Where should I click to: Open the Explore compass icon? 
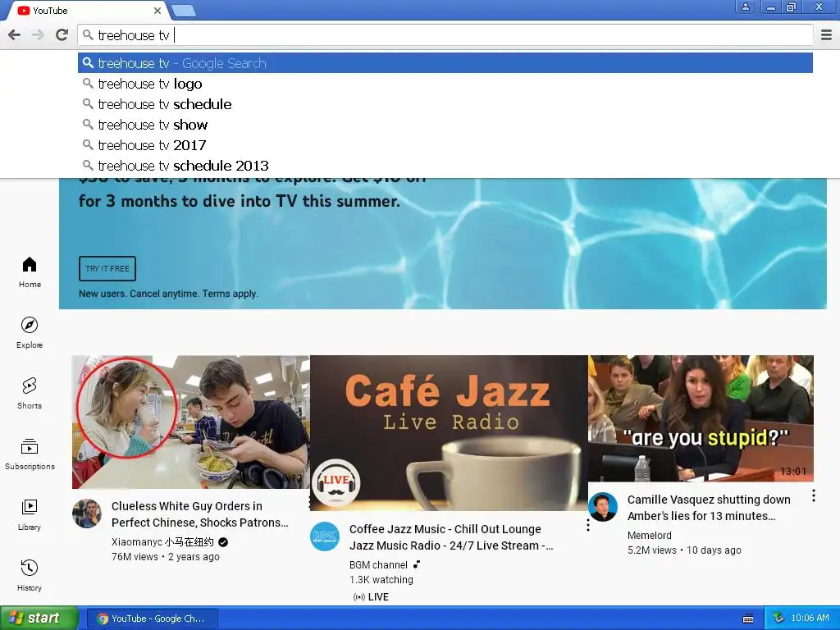[x=30, y=325]
